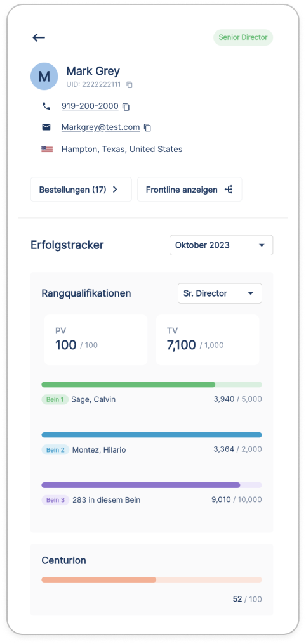Open Bestellungen (17) orders
The image size is (306, 644).
[81, 190]
